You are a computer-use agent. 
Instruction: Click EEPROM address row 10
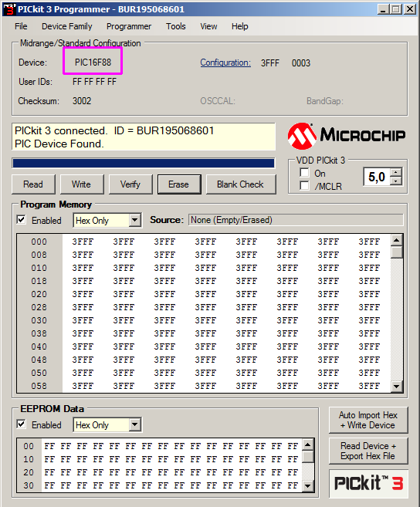point(29,459)
